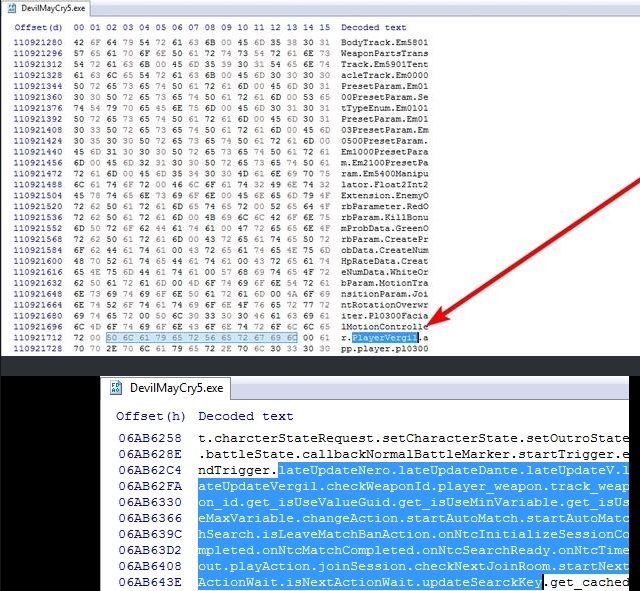The width and height of the screenshot is (640, 591).
Task: Click offset 110921440 row label
Action: tap(38, 152)
